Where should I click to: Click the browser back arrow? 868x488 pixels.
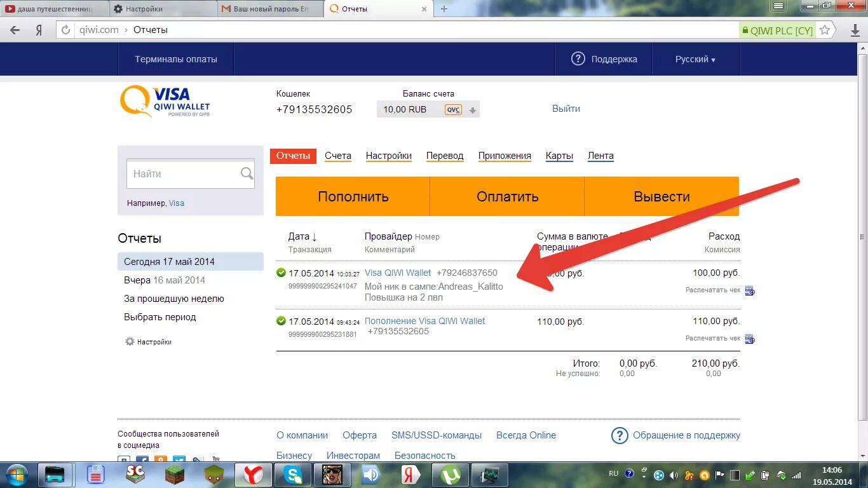click(x=15, y=30)
